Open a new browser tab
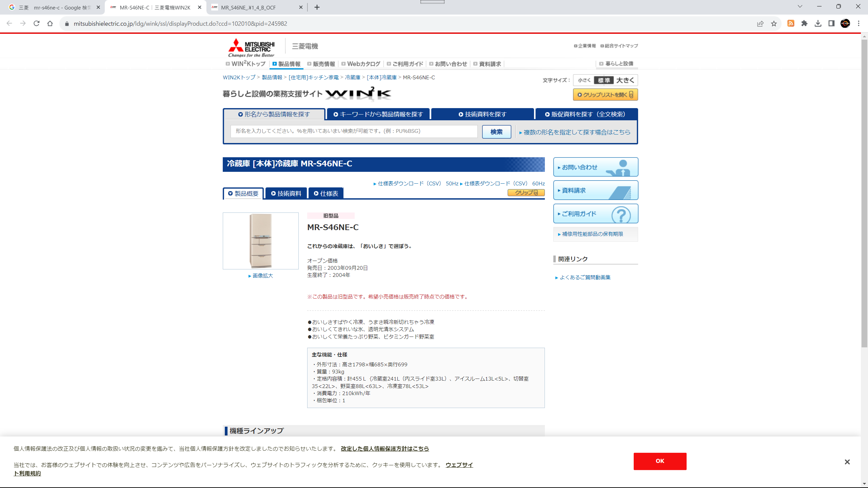 click(317, 7)
